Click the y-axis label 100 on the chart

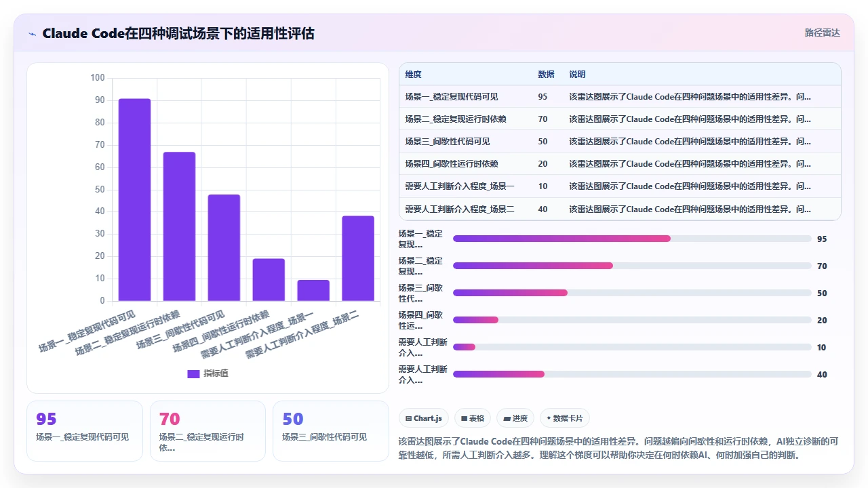pyautogui.click(x=98, y=78)
